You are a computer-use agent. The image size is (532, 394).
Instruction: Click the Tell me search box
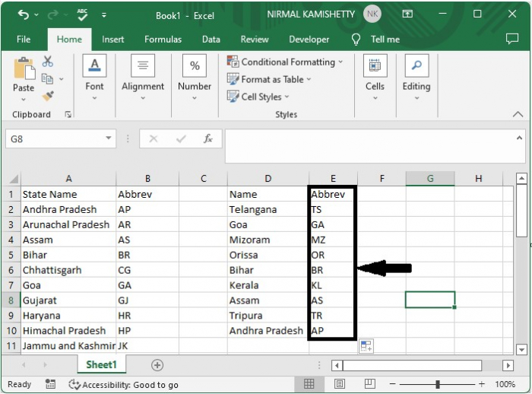[385, 40]
